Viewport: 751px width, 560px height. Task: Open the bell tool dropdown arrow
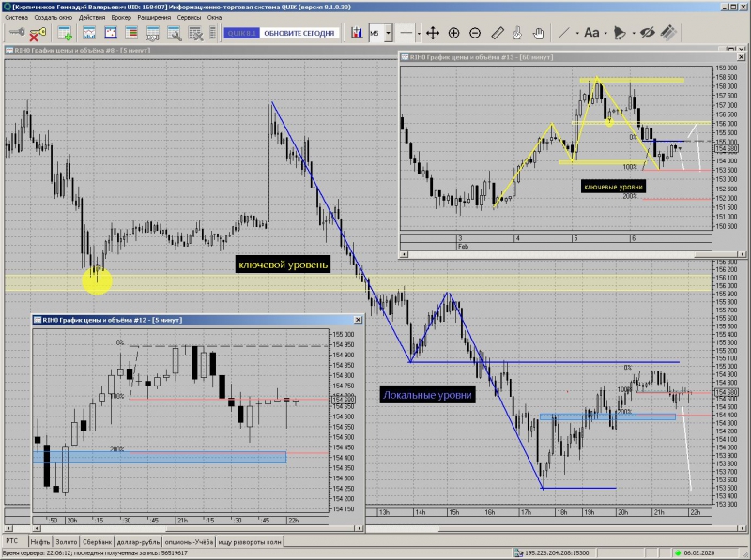(633, 34)
